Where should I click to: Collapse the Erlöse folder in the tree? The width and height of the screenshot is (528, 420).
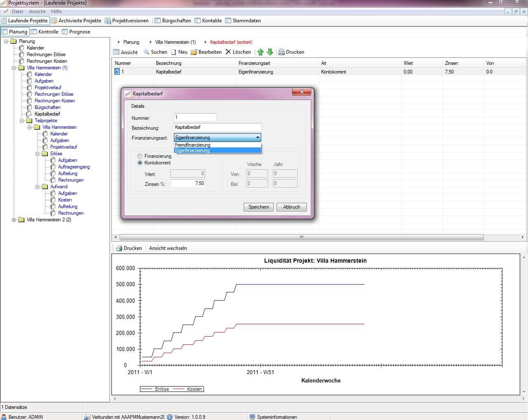click(38, 154)
